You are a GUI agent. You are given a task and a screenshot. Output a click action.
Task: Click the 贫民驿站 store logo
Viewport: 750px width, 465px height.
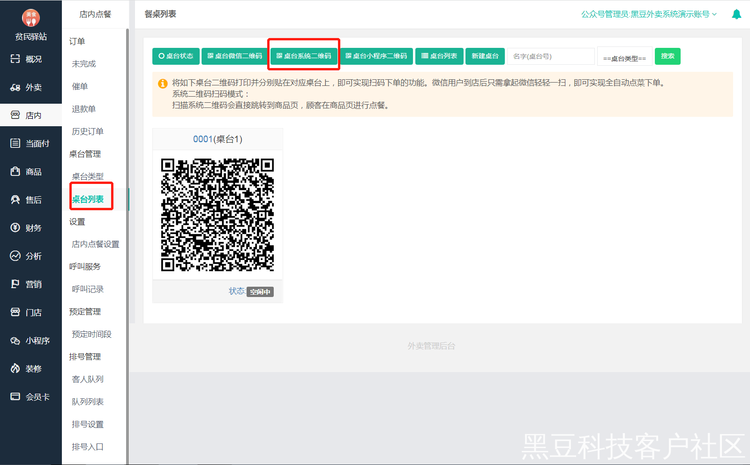click(x=31, y=18)
